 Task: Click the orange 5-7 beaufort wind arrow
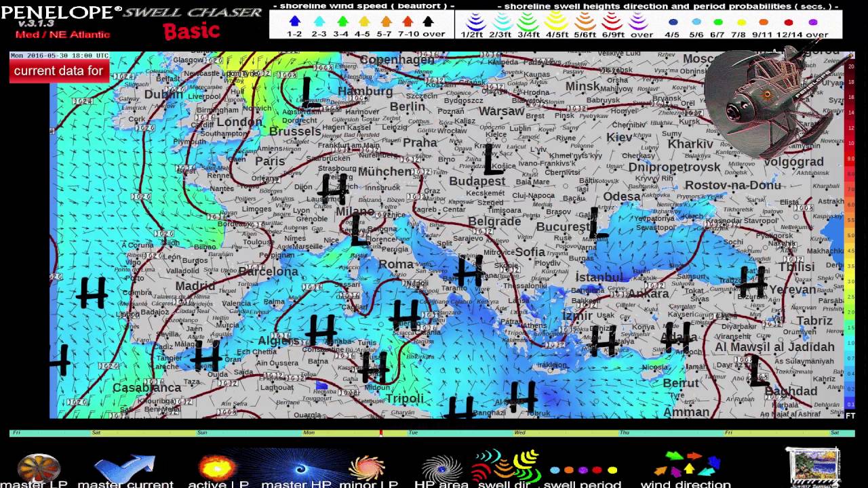(x=385, y=22)
